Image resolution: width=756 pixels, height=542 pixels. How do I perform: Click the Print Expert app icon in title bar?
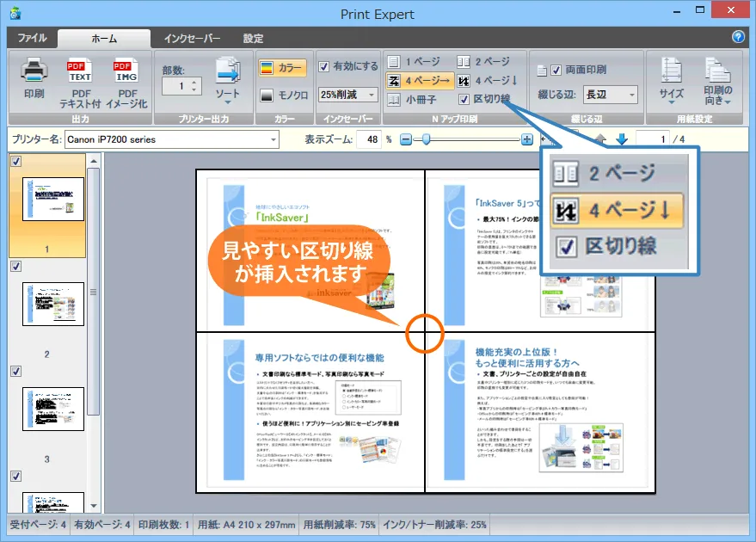coord(15,13)
